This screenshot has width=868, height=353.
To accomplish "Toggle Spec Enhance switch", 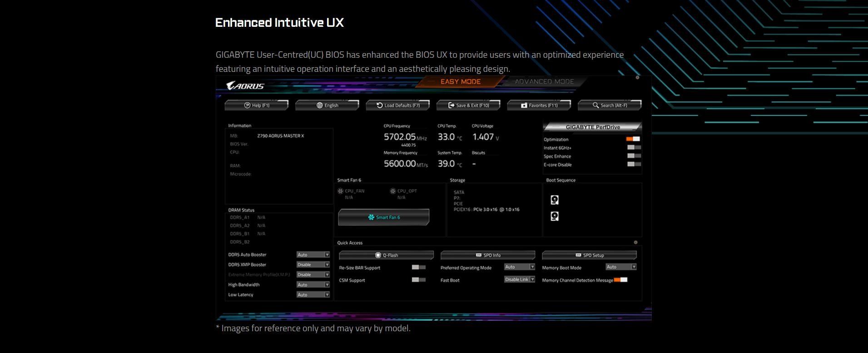I will 634,156.
